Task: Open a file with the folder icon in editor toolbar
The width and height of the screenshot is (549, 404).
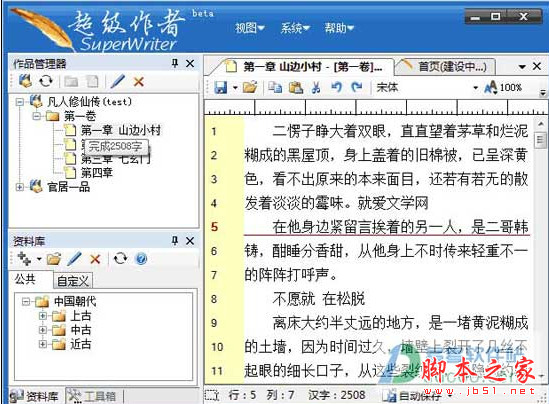Action: coord(250,87)
